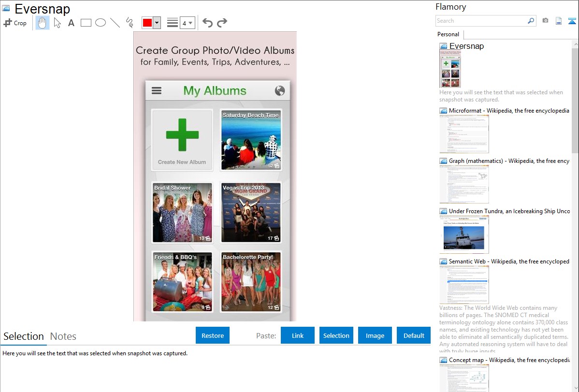Click the scroll down arrow in Flamory panel

[575, 388]
